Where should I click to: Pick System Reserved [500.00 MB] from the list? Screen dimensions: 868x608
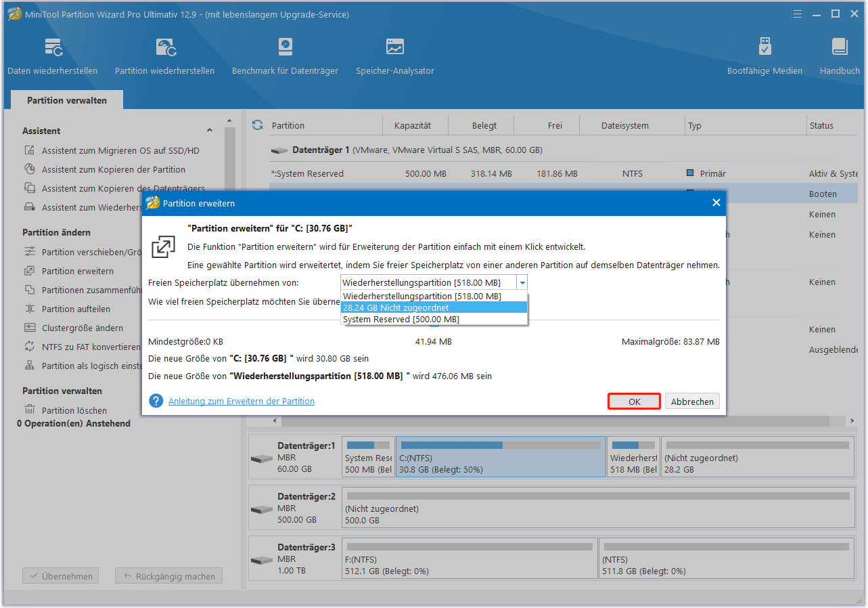pyautogui.click(x=434, y=319)
